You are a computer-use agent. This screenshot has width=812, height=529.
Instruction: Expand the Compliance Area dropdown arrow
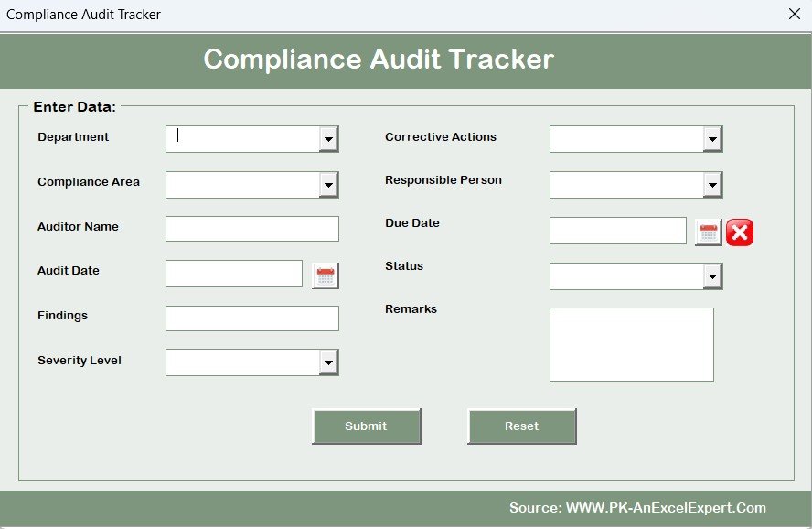(x=328, y=185)
